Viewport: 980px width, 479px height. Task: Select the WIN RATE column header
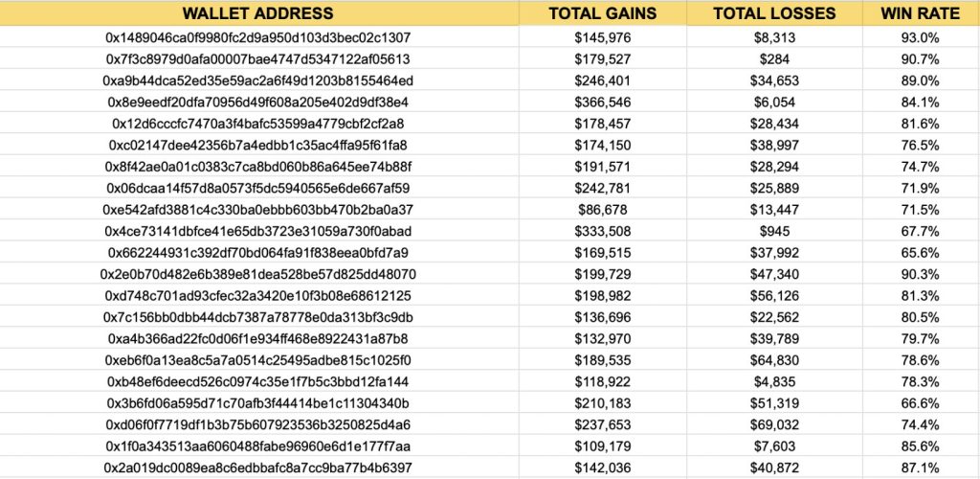[921, 13]
